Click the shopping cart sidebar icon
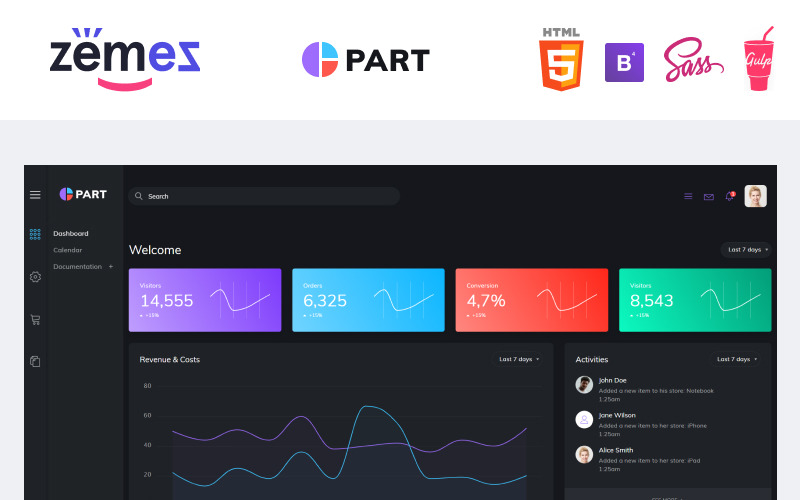The height and width of the screenshot is (500, 800). click(x=35, y=320)
